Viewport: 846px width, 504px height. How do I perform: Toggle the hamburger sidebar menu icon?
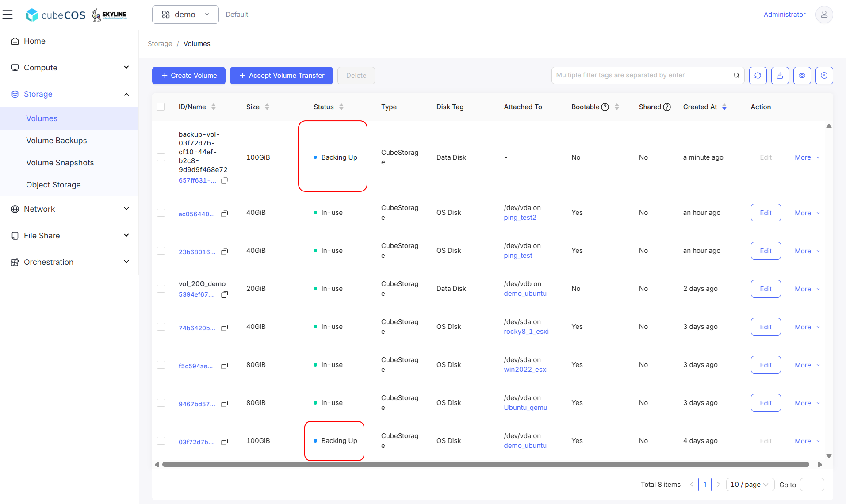click(8, 15)
